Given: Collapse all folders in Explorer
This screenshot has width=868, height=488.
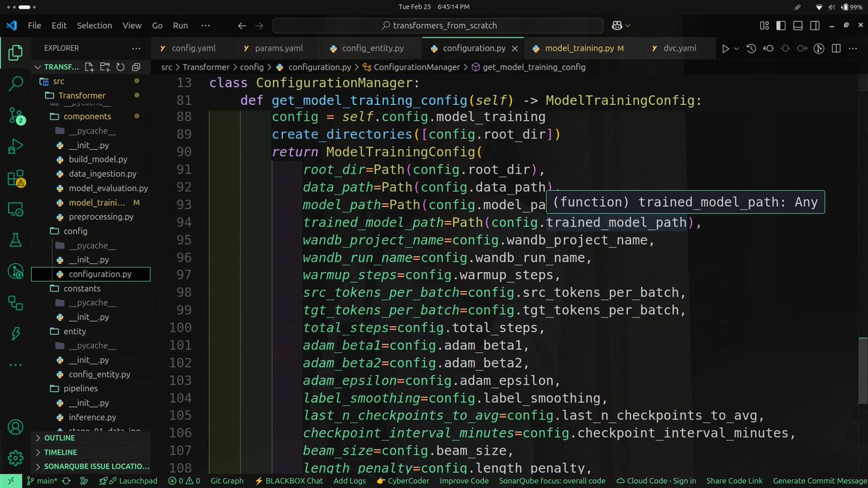Looking at the screenshot, I should (135, 67).
